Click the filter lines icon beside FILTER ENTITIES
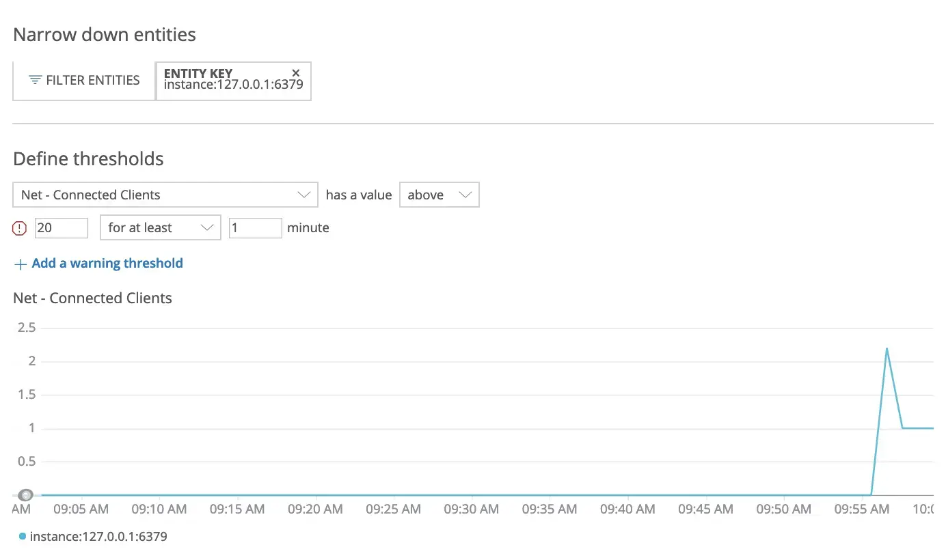 (35, 81)
